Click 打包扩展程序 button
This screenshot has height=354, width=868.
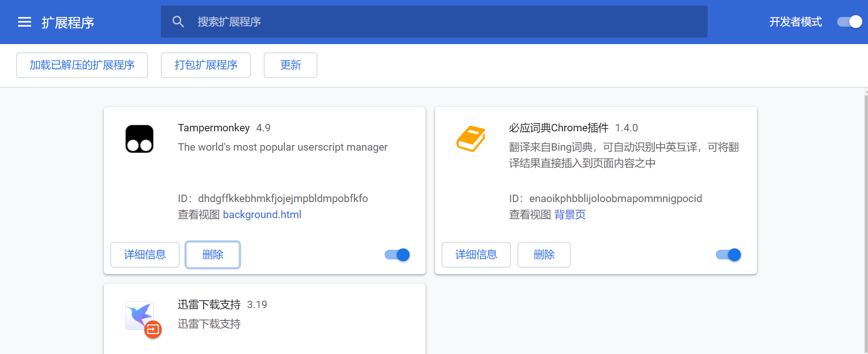coord(206,65)
